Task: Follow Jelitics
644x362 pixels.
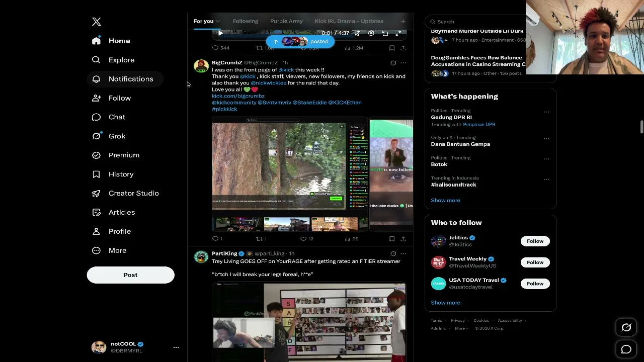Action: (x=535, y=241)
